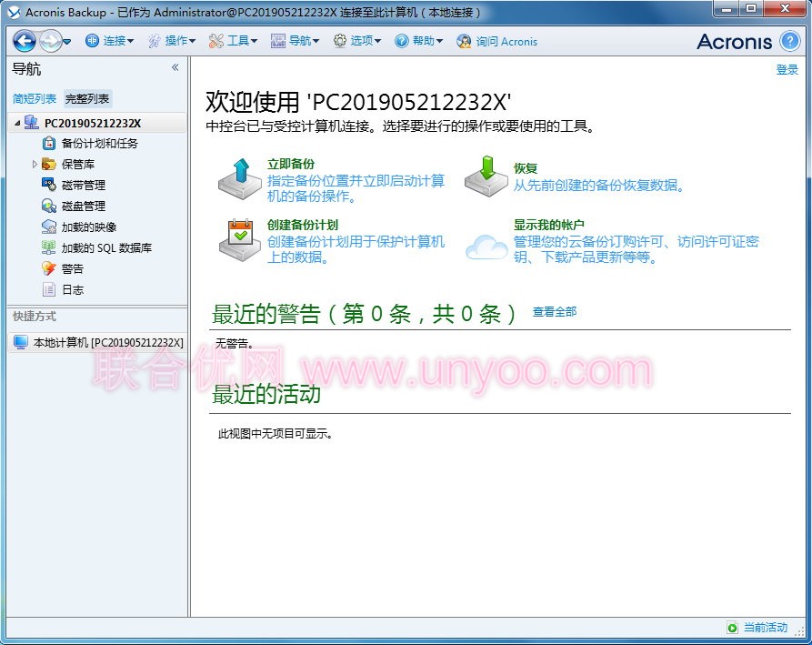Click the Back navigation arrow button

pyautogui.click(x=25, y=41)
